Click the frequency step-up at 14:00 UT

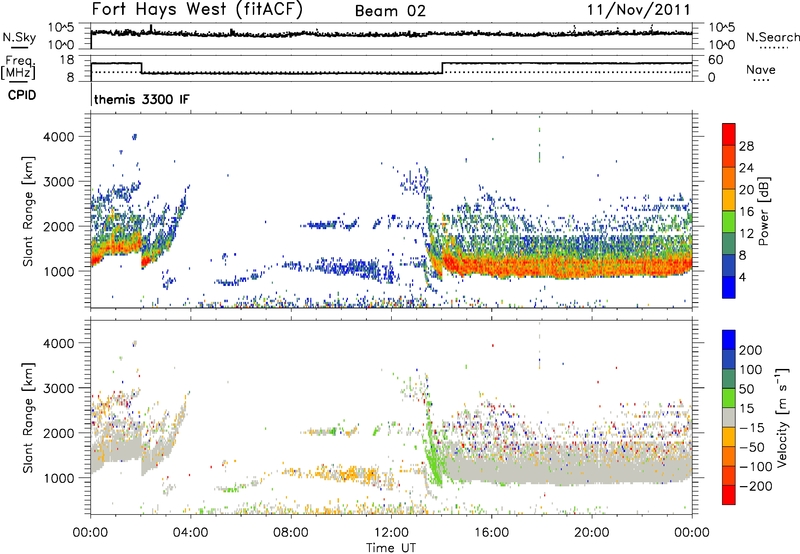442,68
